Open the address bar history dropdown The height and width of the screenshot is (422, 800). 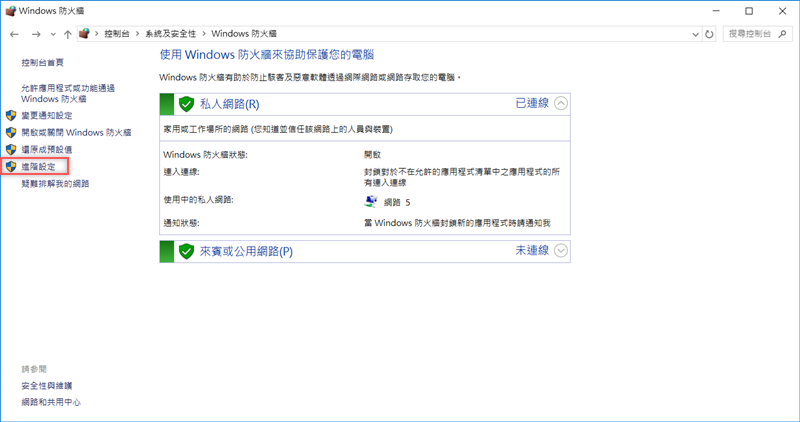pyautogui.click(x=695, y=34)
